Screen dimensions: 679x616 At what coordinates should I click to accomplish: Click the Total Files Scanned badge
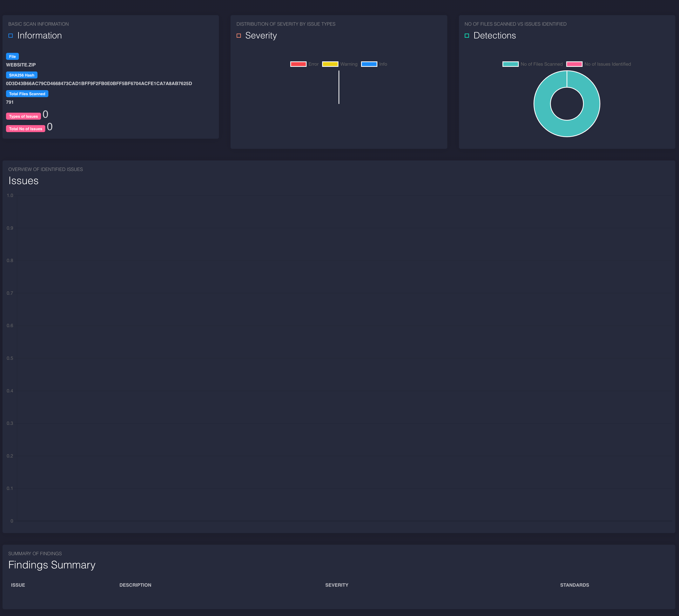tap(27, 94)
